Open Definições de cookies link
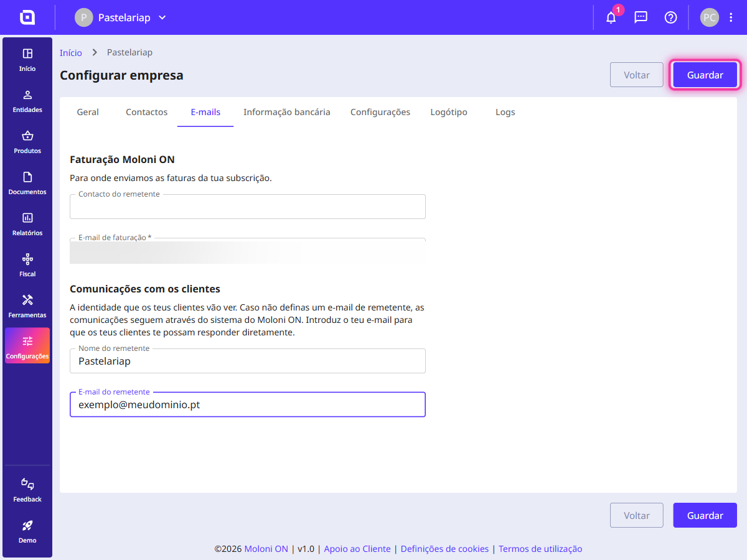This screenshot has width=747, height=560. (444, 549)
